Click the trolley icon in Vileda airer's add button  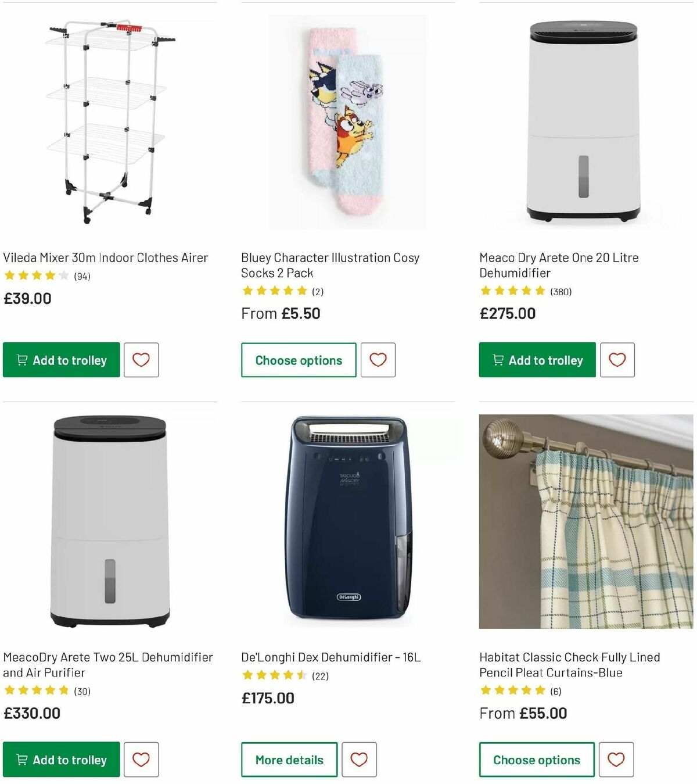tap(21, 360)
